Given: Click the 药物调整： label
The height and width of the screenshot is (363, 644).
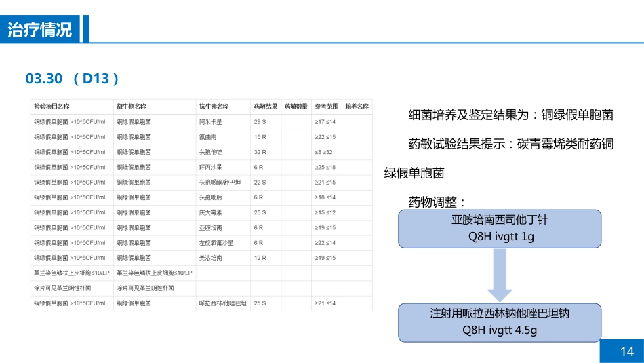Looking at the screenshot, I should (437, 202).
